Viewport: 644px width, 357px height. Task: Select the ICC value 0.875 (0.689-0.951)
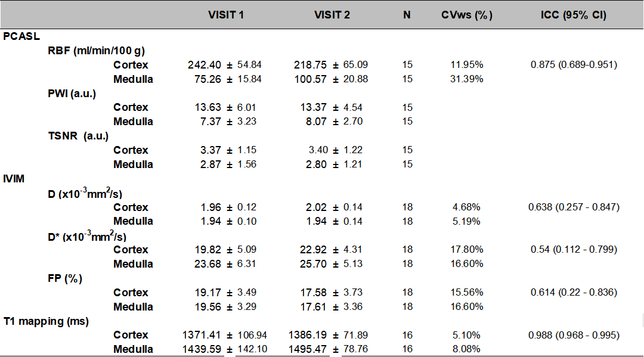point(574,64)
